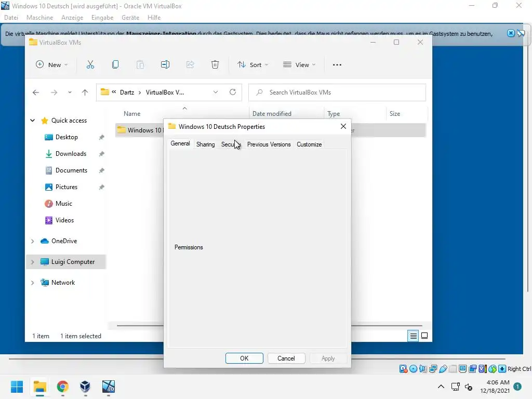
Task: Close the Windows 10 Deutsch Properties dialog
Action: 343,126
